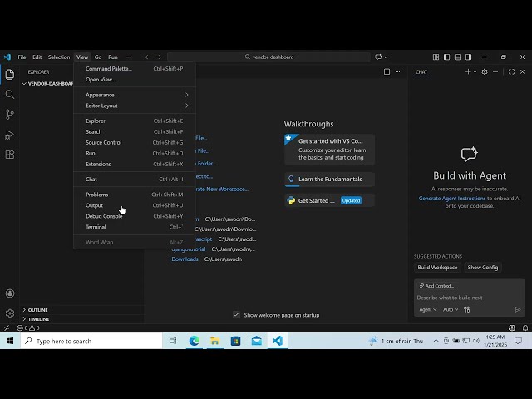Collapse the VENDOR-DASHBOARD folder
Screen dimensions: 532x399
click(x=47, y=84)
